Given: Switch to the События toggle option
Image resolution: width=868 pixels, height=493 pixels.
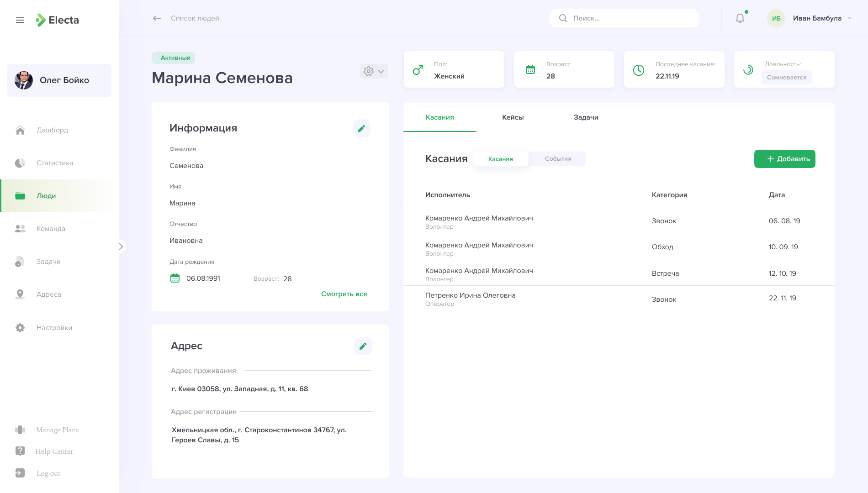Looking at the screenshot, I should (558, 159).
